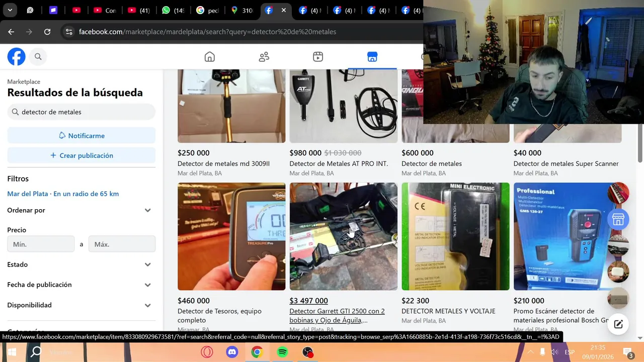The width and height of the screenshot is (644, 362).
Task: Switch to the YouTube '(41)' tab
Action: [139, 10]
